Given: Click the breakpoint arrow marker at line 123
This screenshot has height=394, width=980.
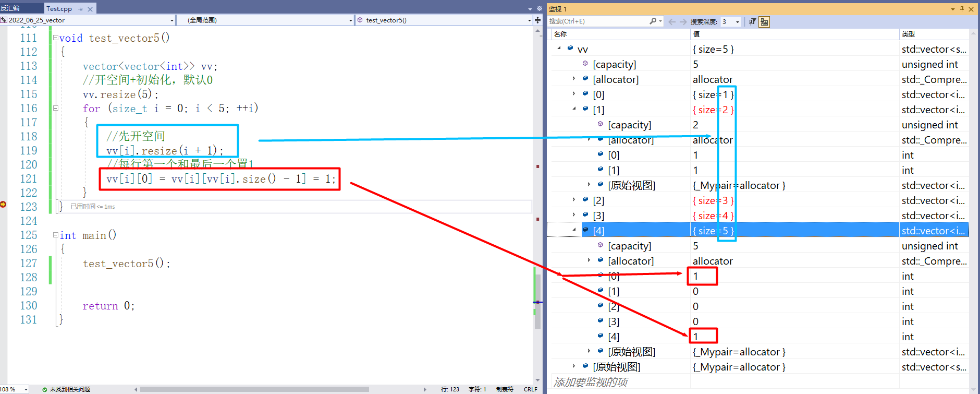Looking at the screenshot, I should tap(3, 204).
